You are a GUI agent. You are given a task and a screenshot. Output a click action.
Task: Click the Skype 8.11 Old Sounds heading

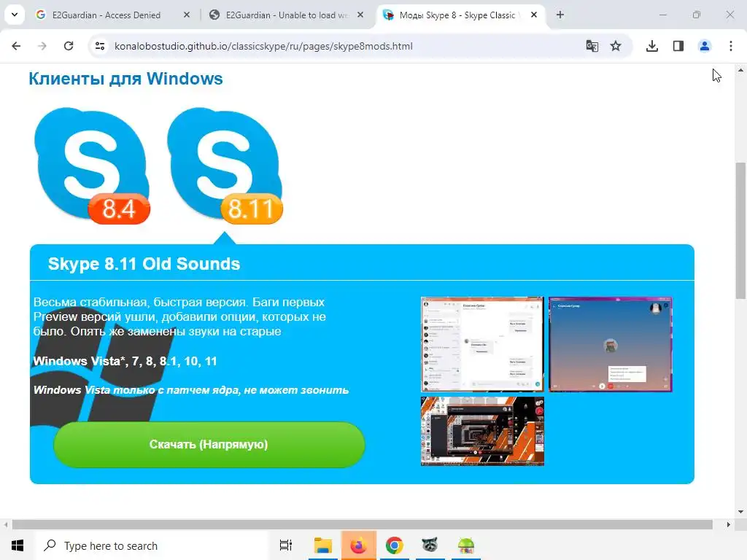coord(144,264)
